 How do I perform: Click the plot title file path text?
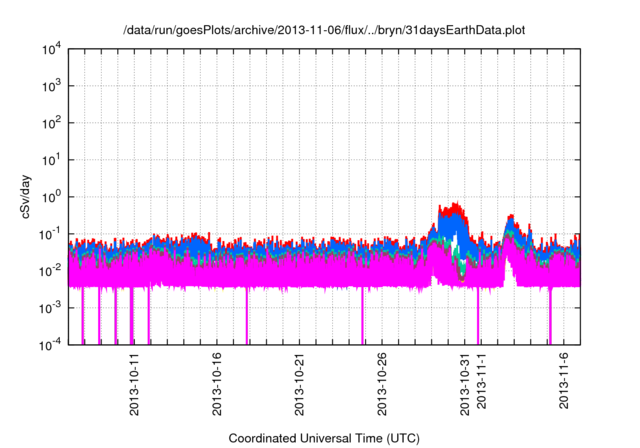pos(324,30)
